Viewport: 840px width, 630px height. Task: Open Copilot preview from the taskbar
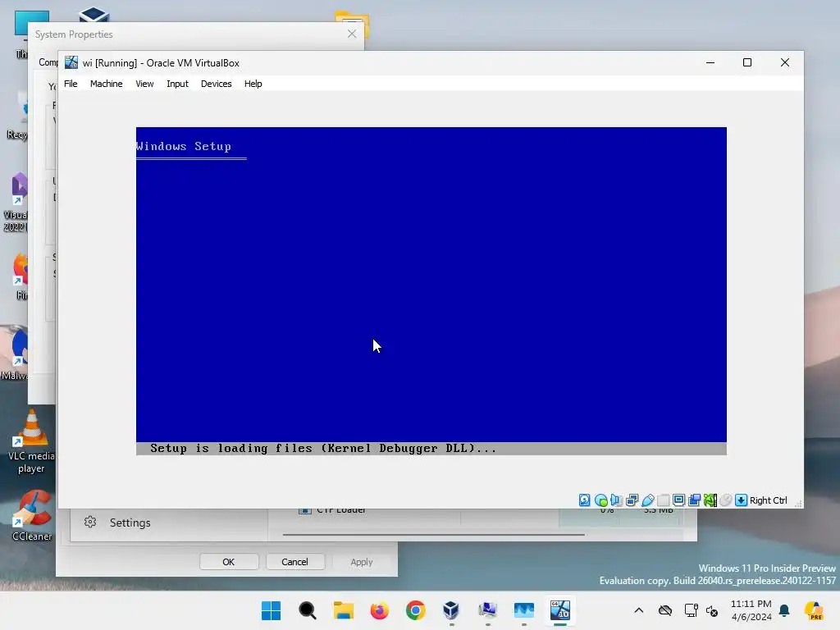[x=815, y=610]
